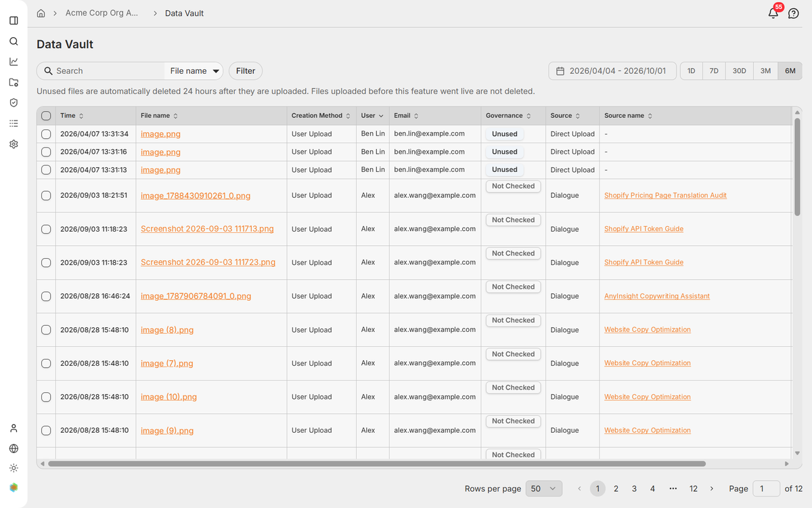Toggle the sun theme icon
Screen dimensions: 812x508
(x=14, y=468)
